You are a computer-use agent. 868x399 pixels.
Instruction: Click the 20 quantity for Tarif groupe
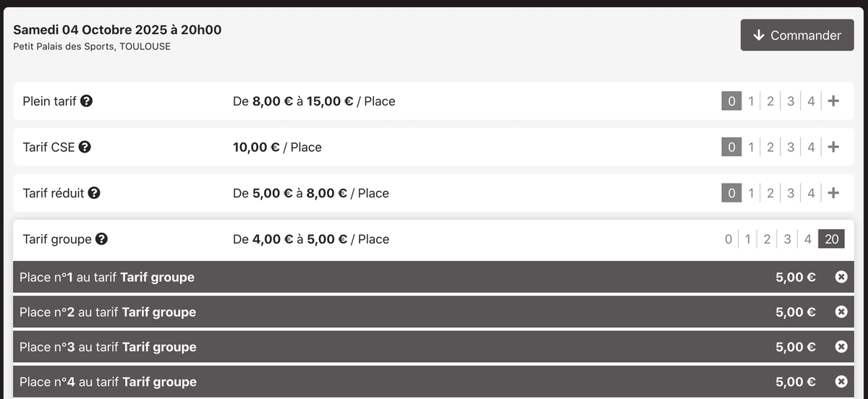point(831,239)
